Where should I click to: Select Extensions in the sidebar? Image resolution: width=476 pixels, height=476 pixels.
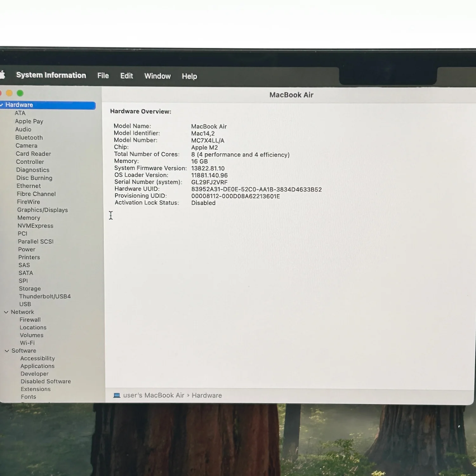pyautogui.click(x=36, y=389)
